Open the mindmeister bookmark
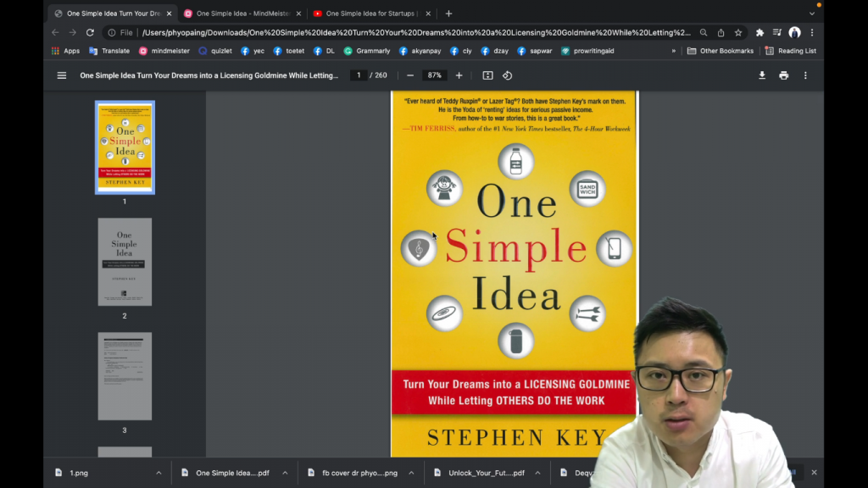Viewport: 868px width, 488px height. [164, 51]
